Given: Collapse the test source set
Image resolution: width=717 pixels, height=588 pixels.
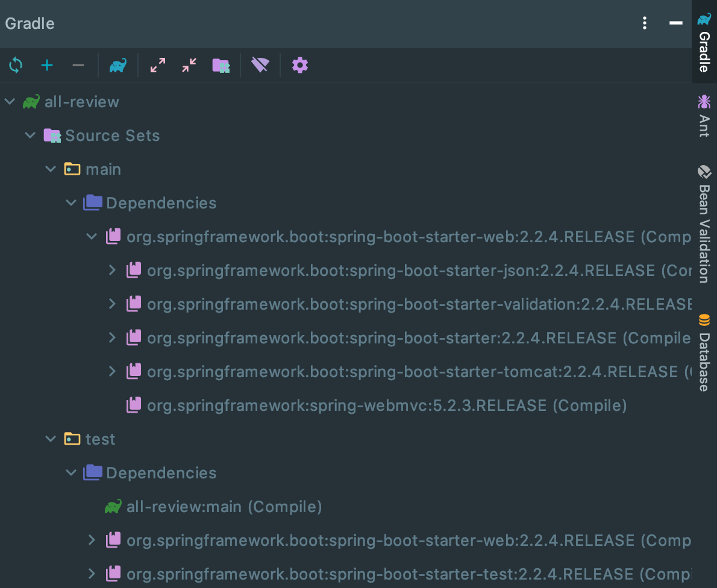Looking at the screenshot, I should (x=51, y=439).
